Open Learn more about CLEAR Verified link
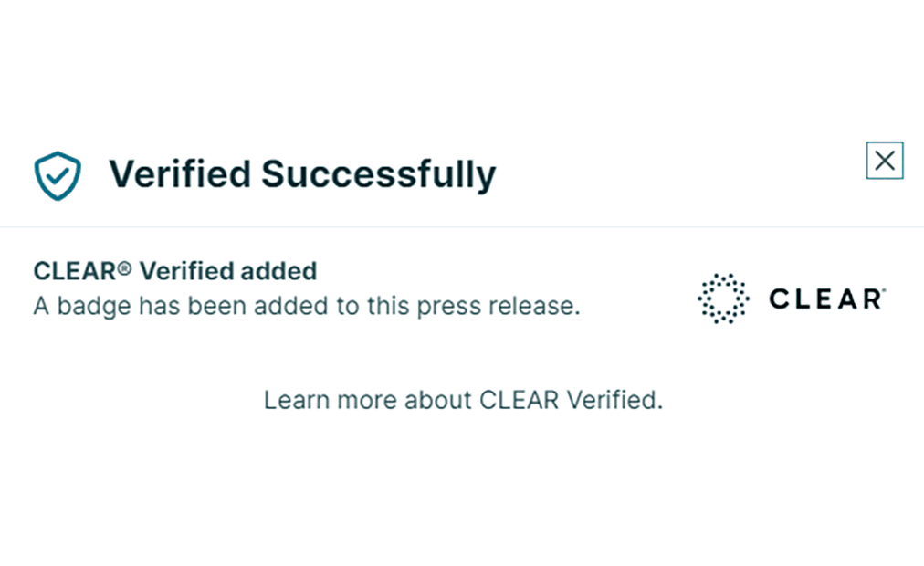Screen dimensions: 924x566 (x=463, y=400)
